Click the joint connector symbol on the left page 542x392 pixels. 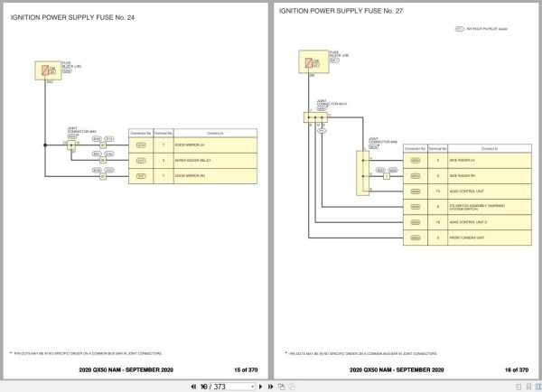(x=71, y=145)
